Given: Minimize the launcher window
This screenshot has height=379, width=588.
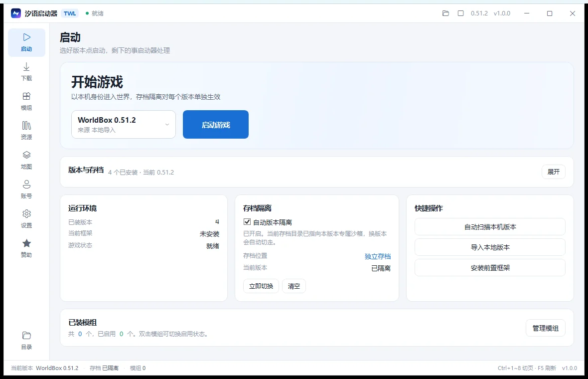Looking at the screenshot, I should [x=527, y=13].
